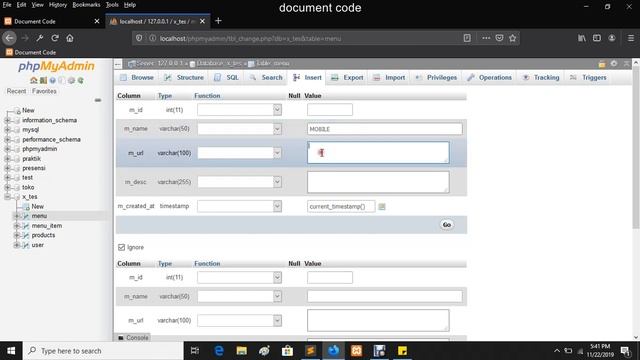The height and width of the screenshot is (360, 640).
Task: Open the SQL tab
Action: click(x=227, y=78)
